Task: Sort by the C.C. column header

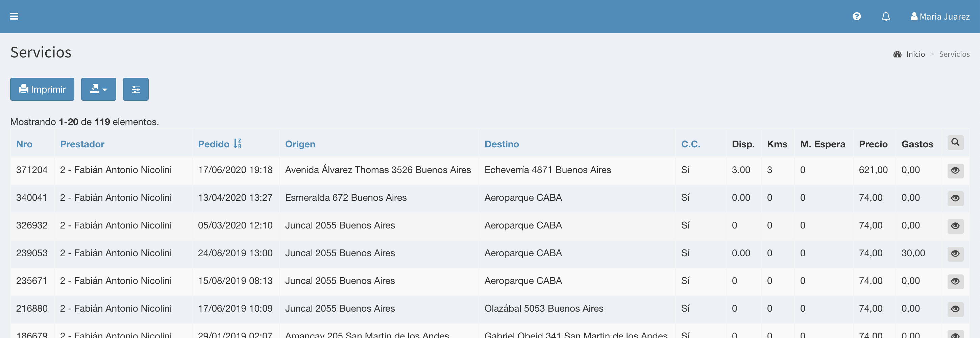Action: point(690,144)
